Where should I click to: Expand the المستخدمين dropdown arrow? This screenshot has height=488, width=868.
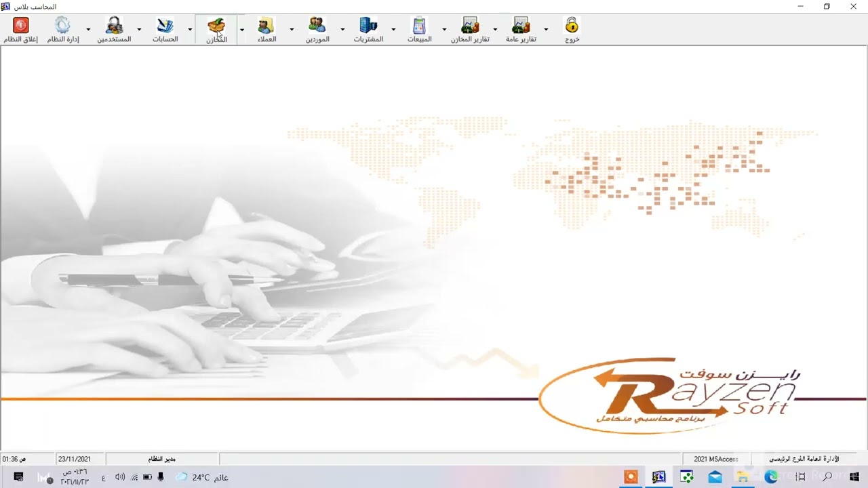pyautogui.click(x=139, y=30)
